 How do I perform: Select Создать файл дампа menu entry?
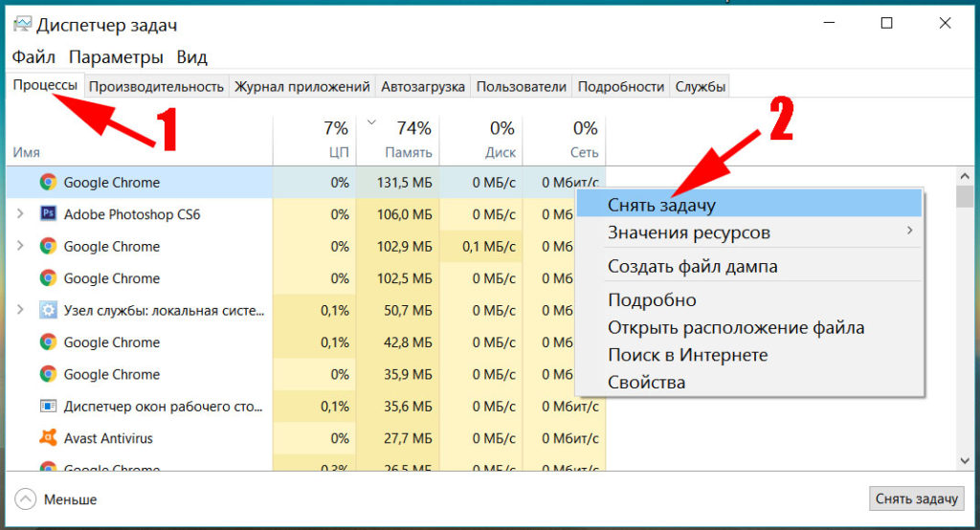pyautogui.click(x=692, y=266)
